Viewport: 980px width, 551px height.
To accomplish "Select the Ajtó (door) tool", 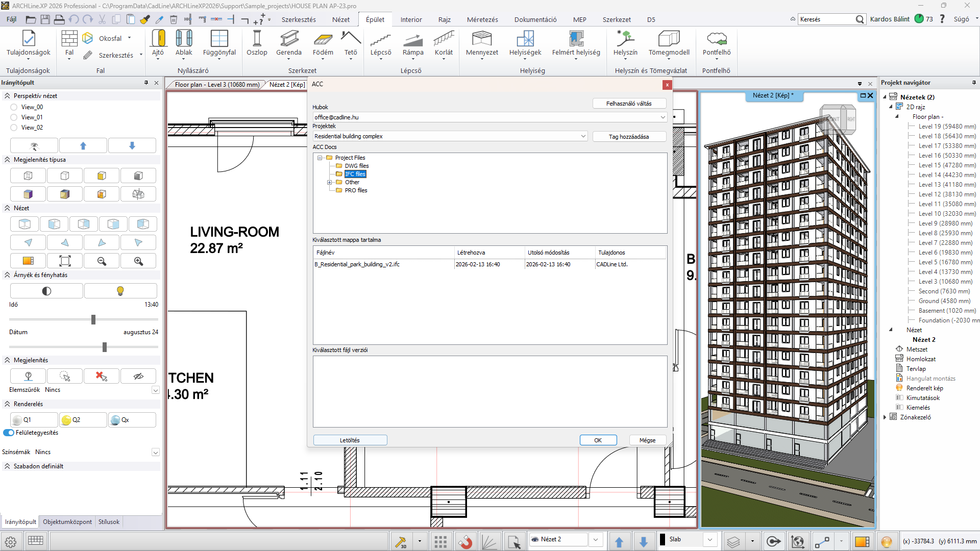I will (x=158, y=39).
